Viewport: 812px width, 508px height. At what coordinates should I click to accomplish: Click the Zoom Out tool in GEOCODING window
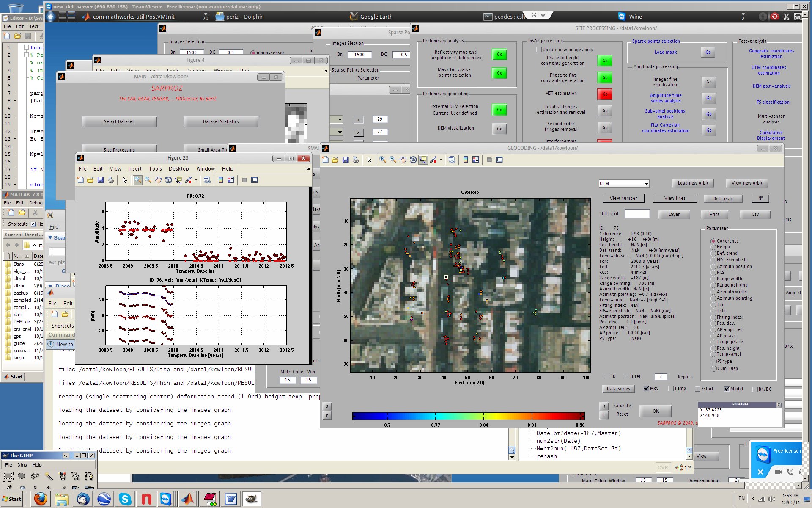393,160
